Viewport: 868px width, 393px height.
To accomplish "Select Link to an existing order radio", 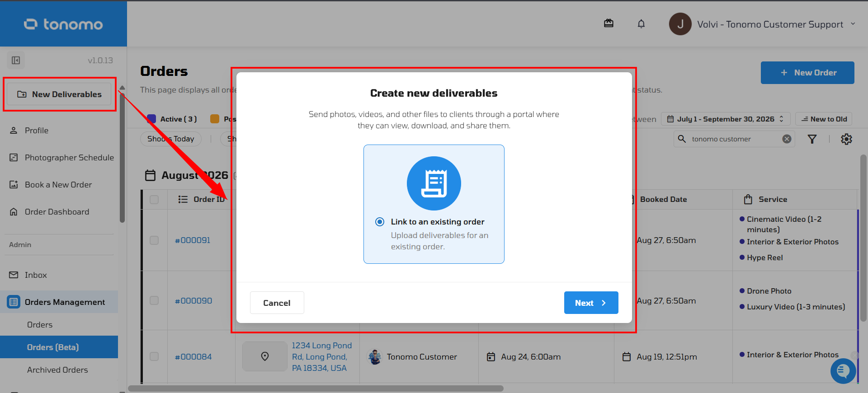I will click(380, 222).
